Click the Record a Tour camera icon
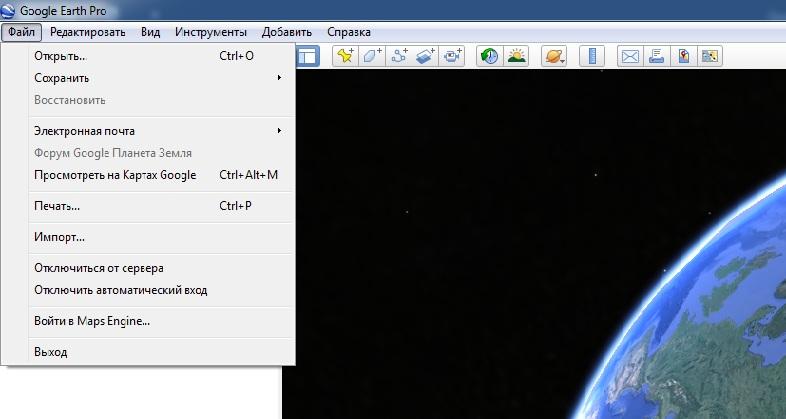Viewport: 786px width, 419px height. point(452,56)
